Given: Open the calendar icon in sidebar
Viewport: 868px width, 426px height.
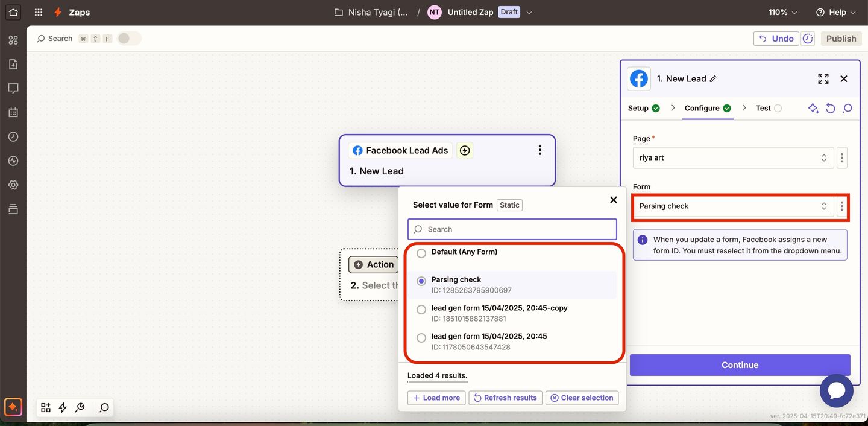Looking at the screenshot, I should point(13,112).
